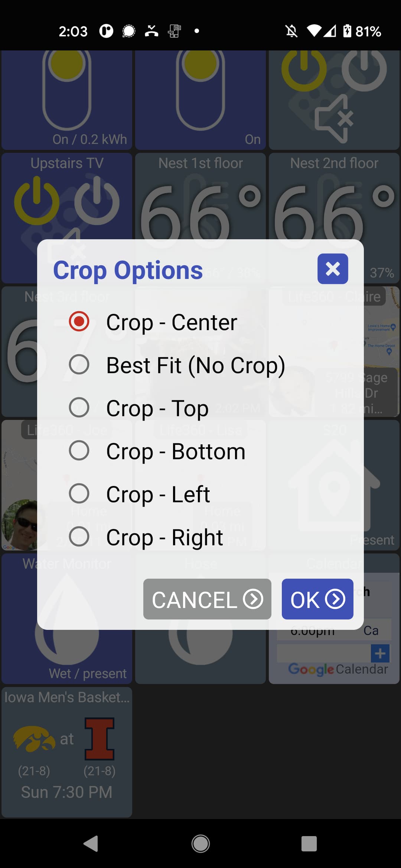This screenshot has width=401, height=868.
Task: Close the Crop Options dialog
Action: [x=333, y=269]
